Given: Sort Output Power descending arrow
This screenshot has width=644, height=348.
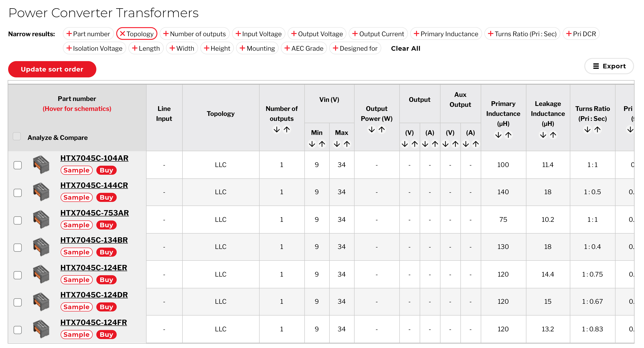Looking at the screenshot, I should [x=372, y=130].
